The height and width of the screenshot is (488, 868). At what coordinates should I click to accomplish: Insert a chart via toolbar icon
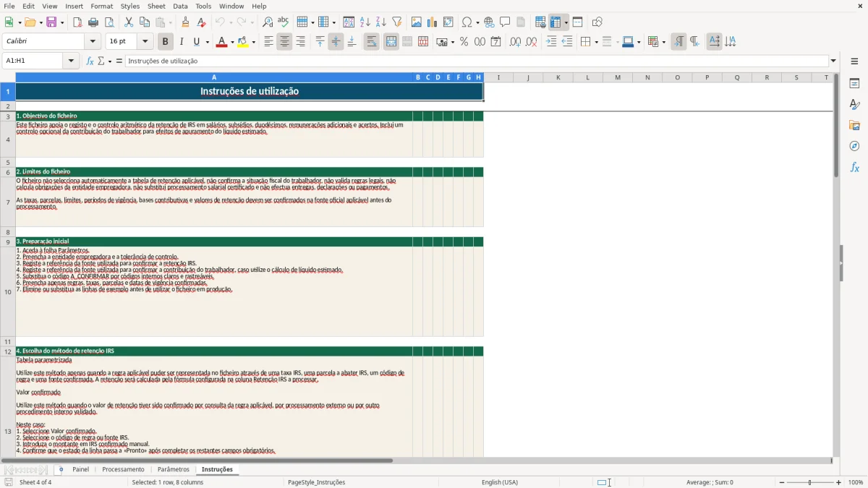coord(433,22)
